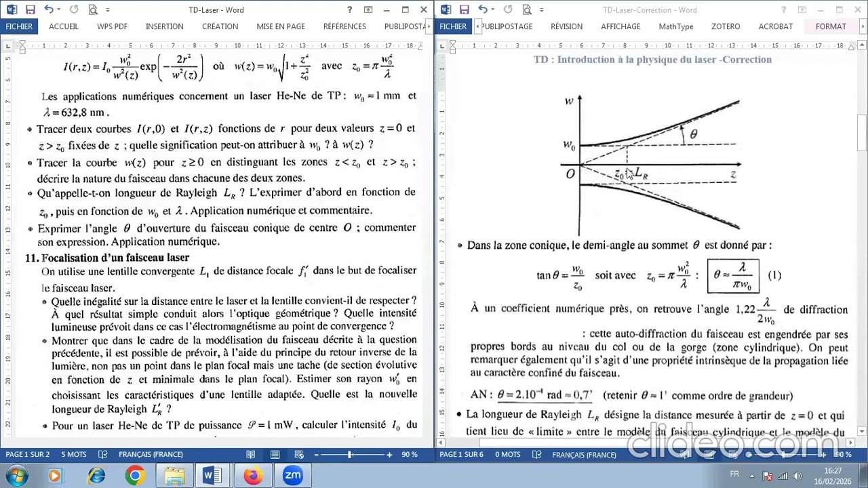Click PAGE 1 SUR 6 status indicator
Viewport: 868px width, 488px height.
(x=462, y=455)
